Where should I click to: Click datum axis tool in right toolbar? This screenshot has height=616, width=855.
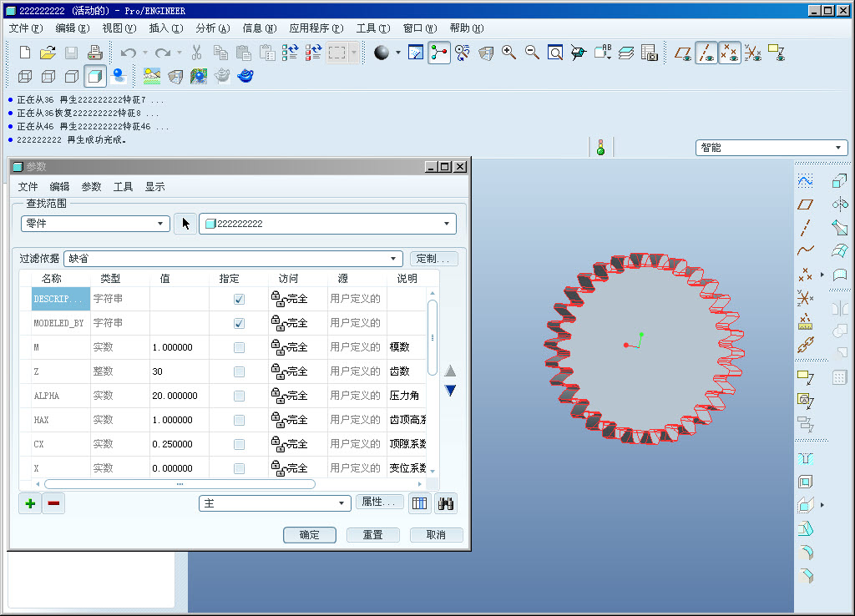(x=806, y=227)
